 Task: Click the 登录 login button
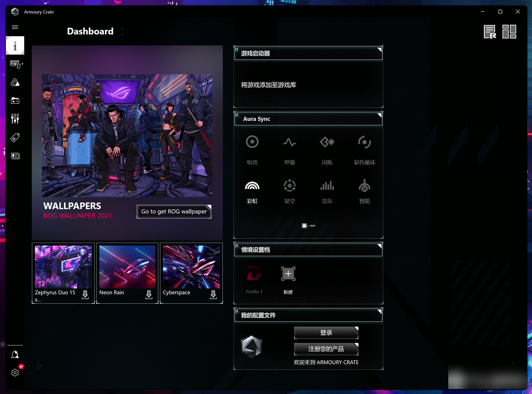pyautogui.click(x=326, y=333)
